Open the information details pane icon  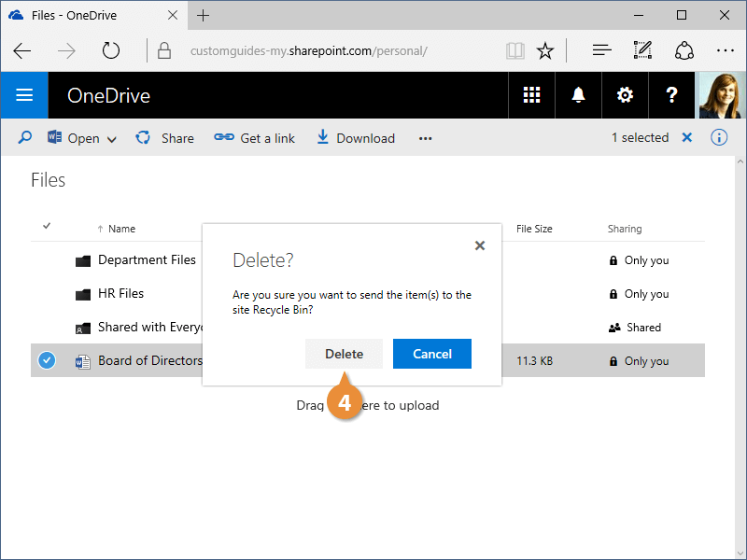coord(719,138)
